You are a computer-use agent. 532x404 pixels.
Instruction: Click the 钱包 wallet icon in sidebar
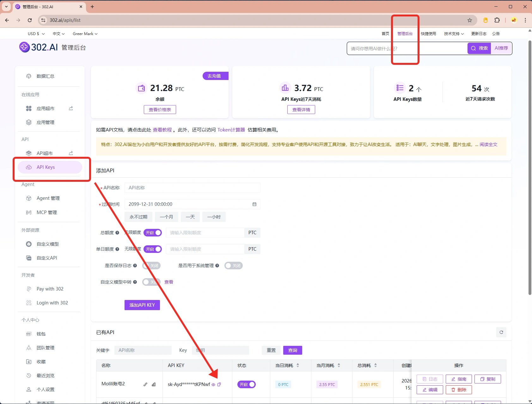(x=29, y=334)
